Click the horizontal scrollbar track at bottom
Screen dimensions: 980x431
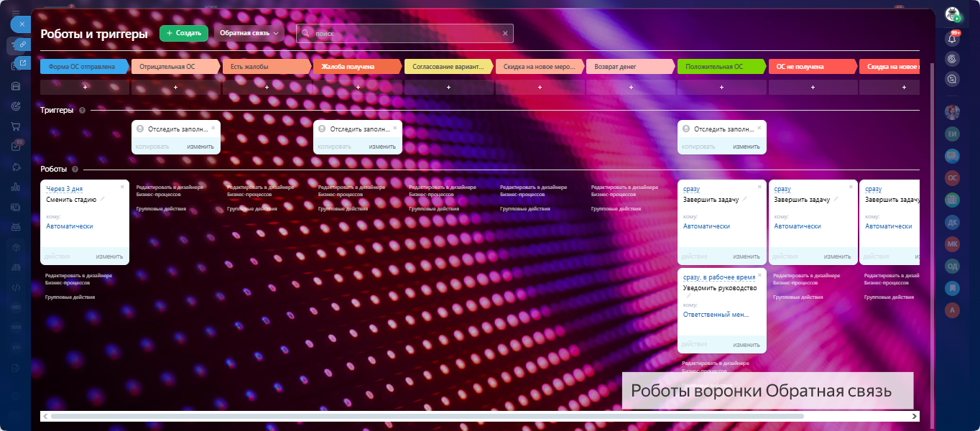pos(480,416)
